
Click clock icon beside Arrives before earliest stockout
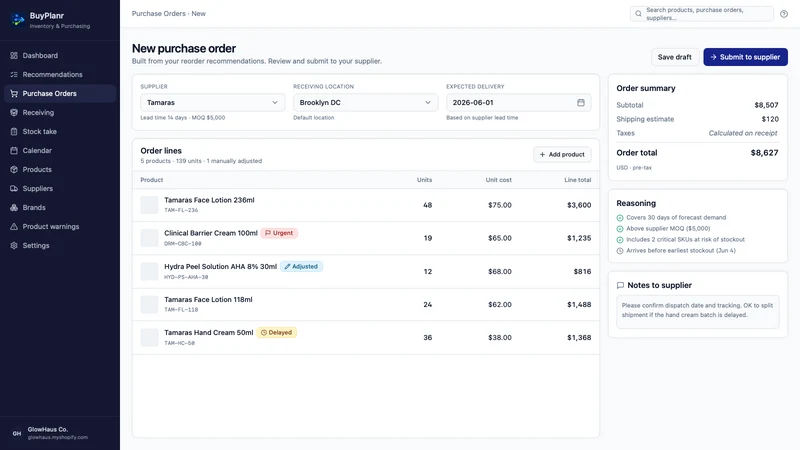point(620,251)
